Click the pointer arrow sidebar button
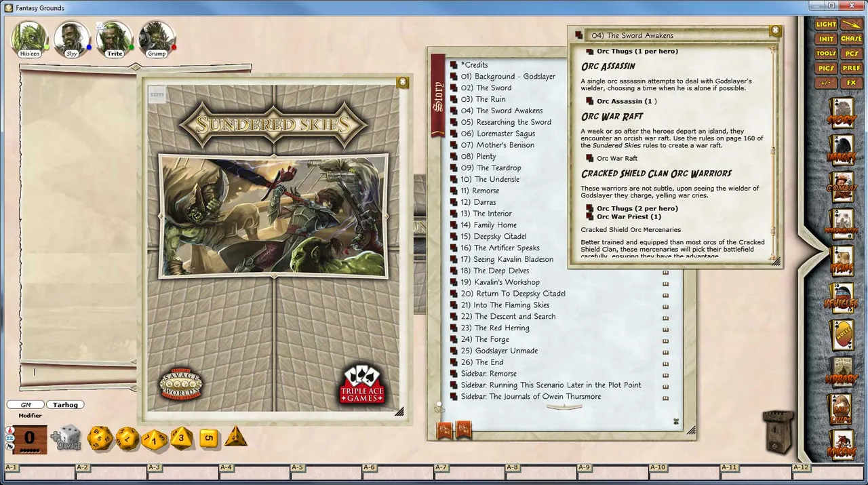Screen dimensions: 868x485 [x=851, y=24]
